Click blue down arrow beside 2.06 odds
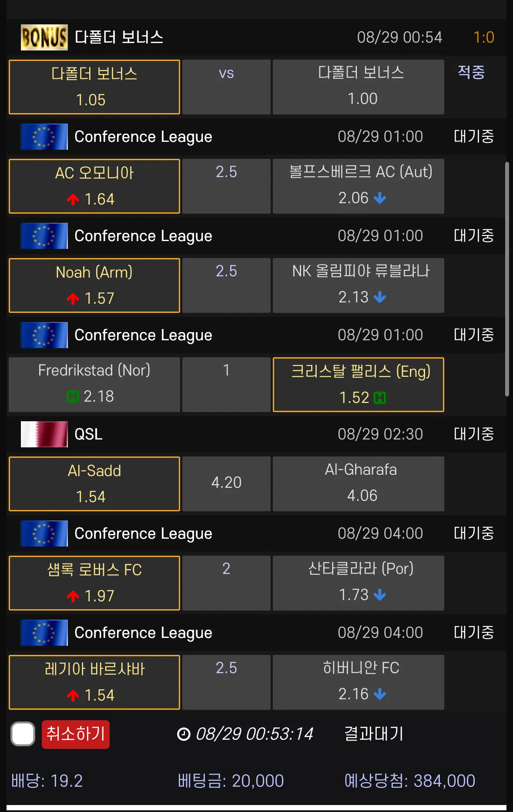The image size is (513, 812). pyautogui.click(x=380, y=198)
